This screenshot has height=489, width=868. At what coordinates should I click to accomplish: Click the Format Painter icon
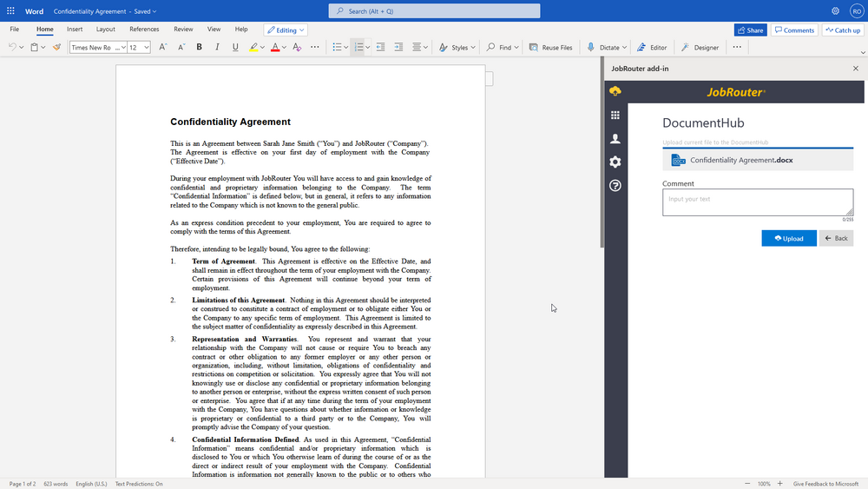56,47
